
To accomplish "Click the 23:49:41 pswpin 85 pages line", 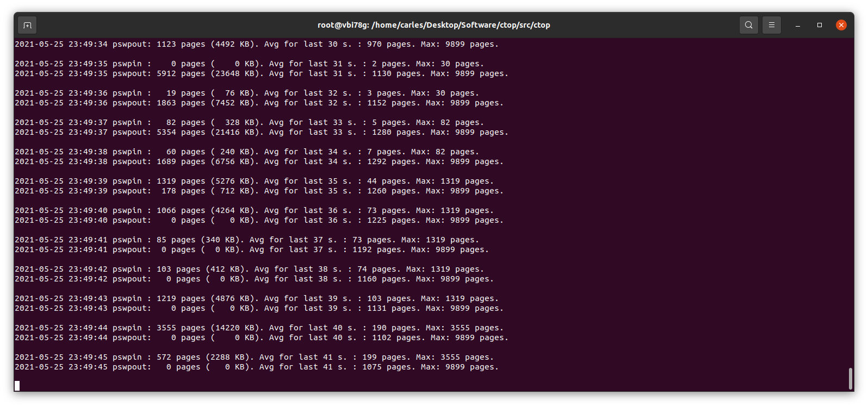I will click(x=247, y=240).
